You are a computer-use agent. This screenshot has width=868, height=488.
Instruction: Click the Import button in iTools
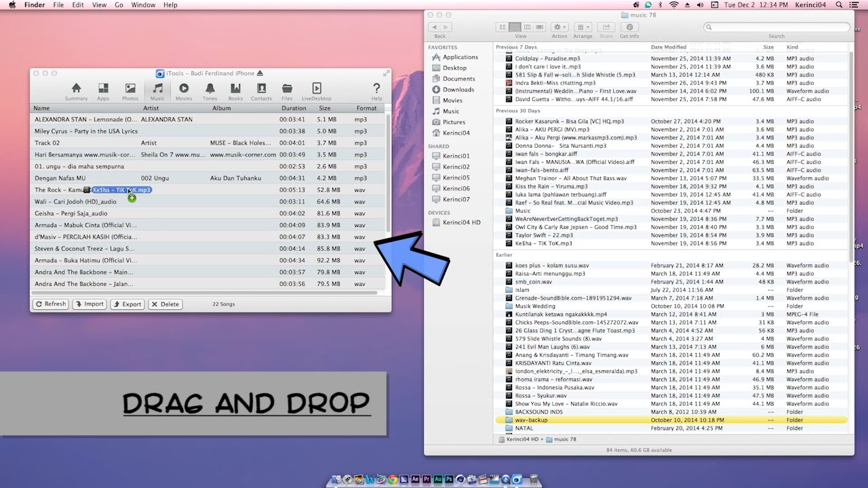click(x=90, y=304)
